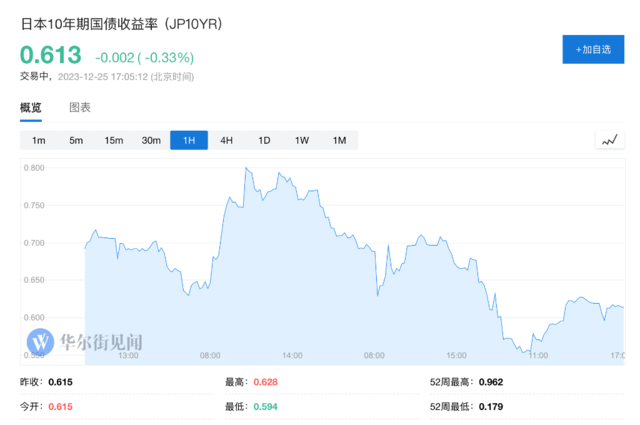Image resolution: width=640 pixels, height=425 pixels.
Task: Click the 最高 value 0.628
Action: [x=265, y=382]
